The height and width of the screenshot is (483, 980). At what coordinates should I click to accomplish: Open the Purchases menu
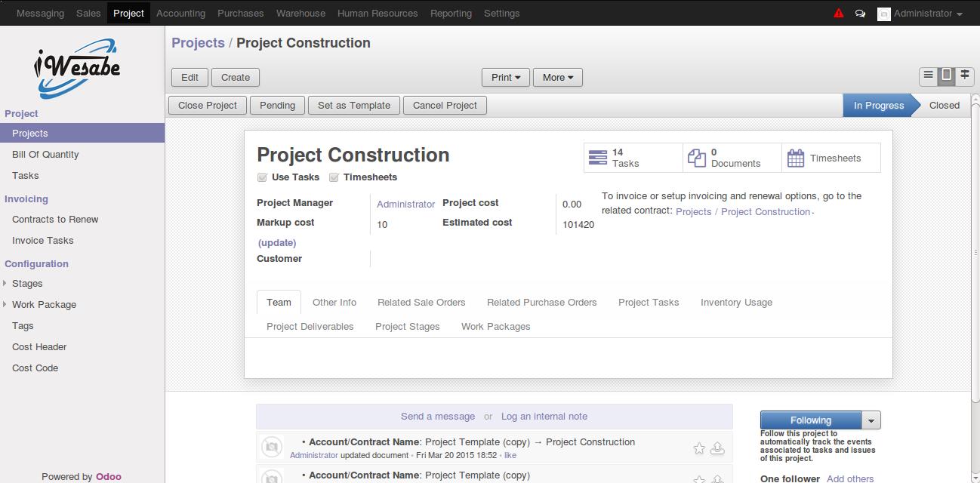pos(241,13)
